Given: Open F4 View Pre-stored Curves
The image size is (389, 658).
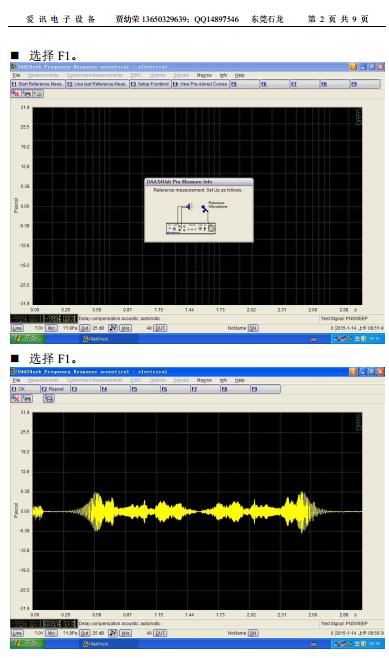Looking at the screenshot, I should [200, 84].
